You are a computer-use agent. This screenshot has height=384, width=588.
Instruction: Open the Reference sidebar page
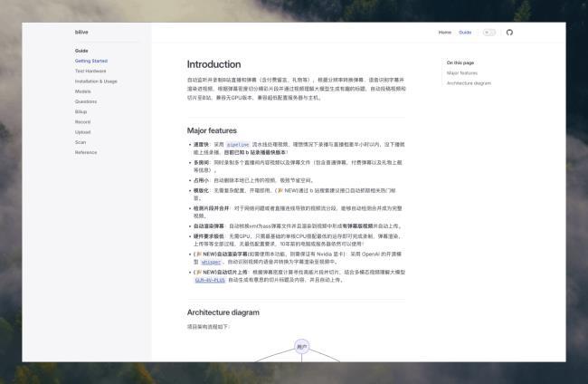[86, 152]
